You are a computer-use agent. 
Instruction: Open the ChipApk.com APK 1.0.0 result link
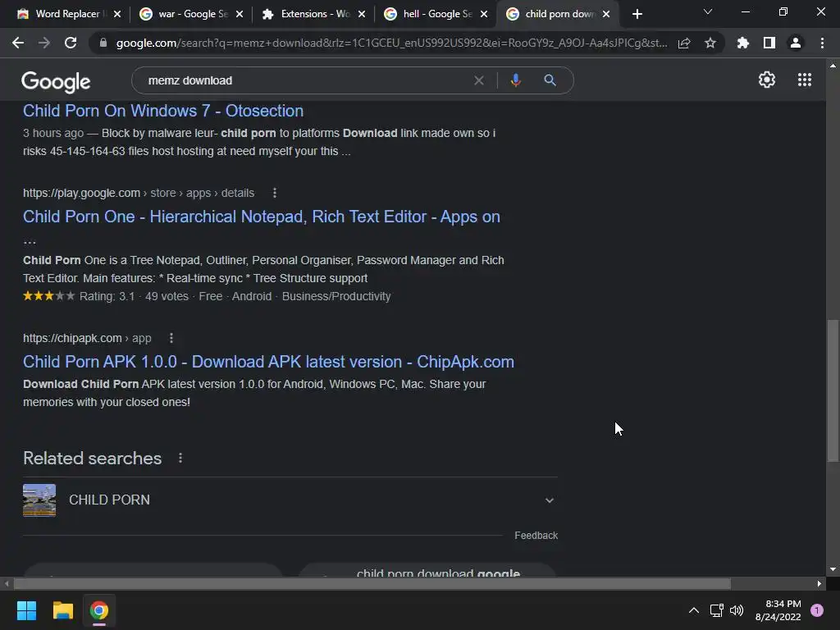268,362
